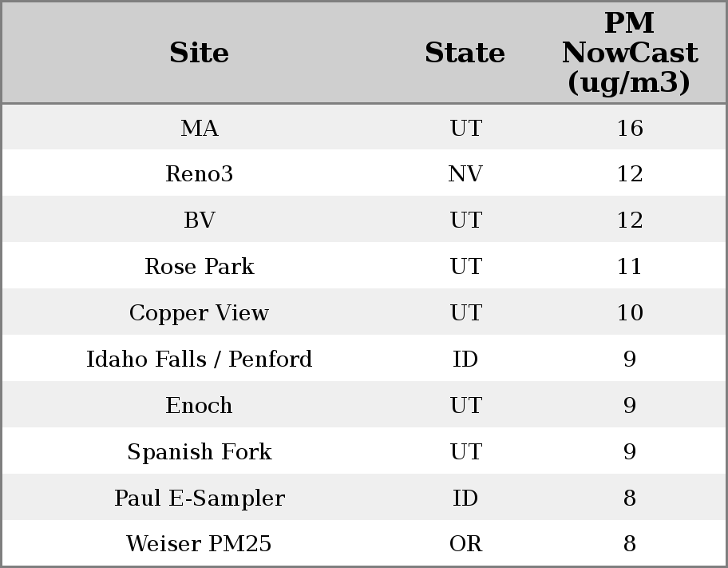This screenshot has width=728, height=568.
Task: Select the Reno3 site name
Action: (199, 174)
